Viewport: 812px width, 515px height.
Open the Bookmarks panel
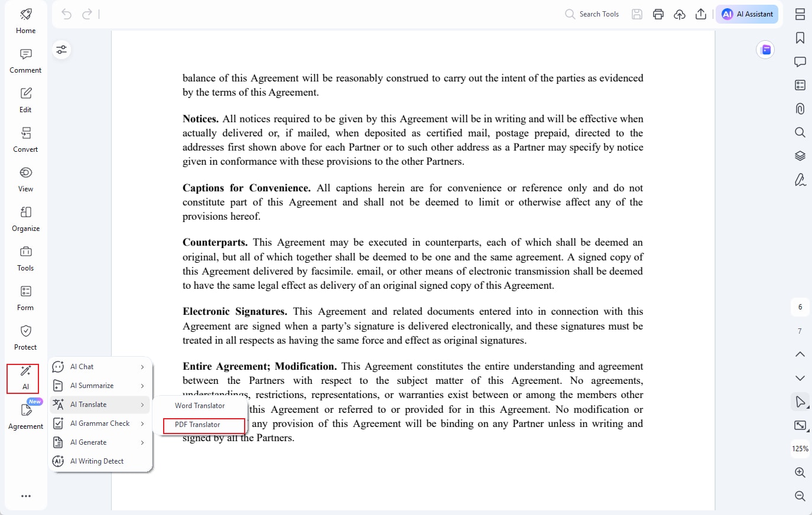tap(800, 38)
